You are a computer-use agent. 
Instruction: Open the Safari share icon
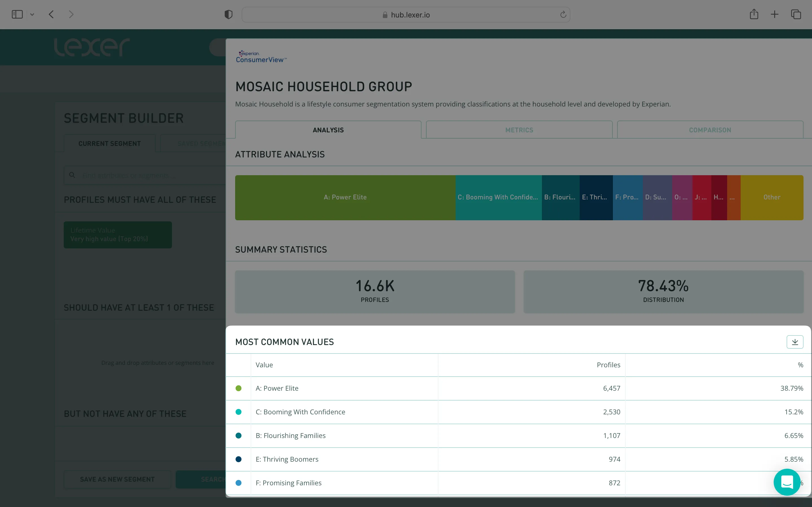coord(754,14)
